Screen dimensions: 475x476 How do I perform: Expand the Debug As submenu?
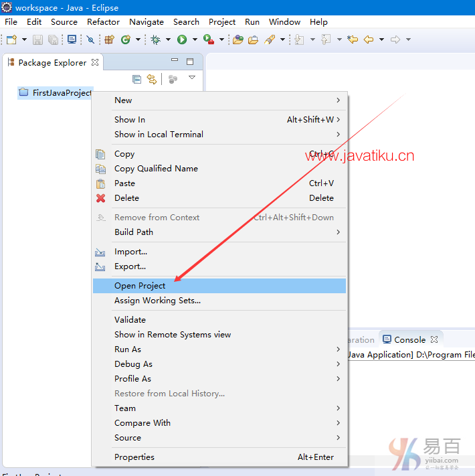tap(219, 364)
